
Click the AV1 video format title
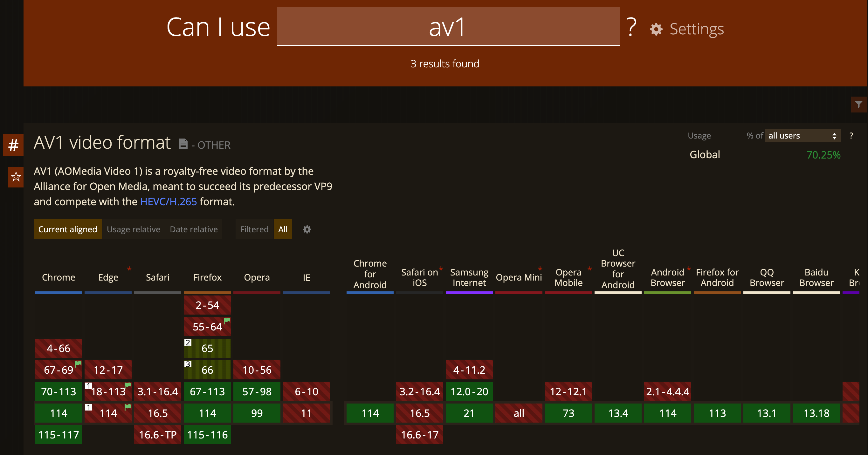click(x=102, y=142)
